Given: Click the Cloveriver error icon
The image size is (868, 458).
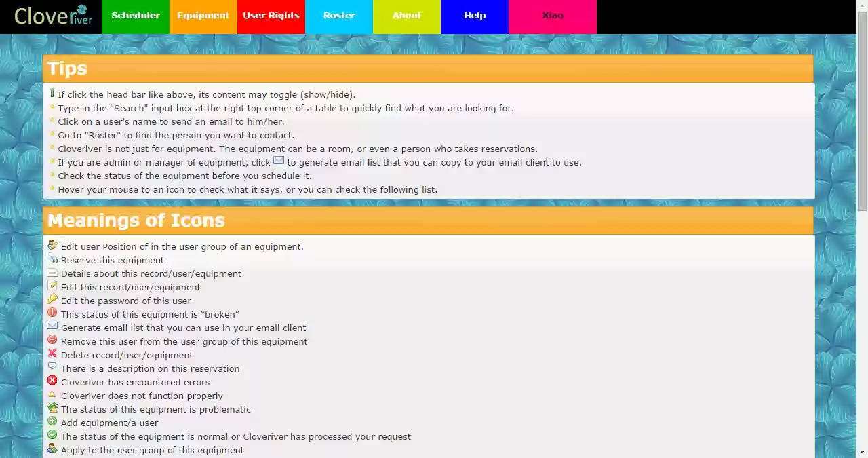Looking at the screenshot, I should 52,381.
